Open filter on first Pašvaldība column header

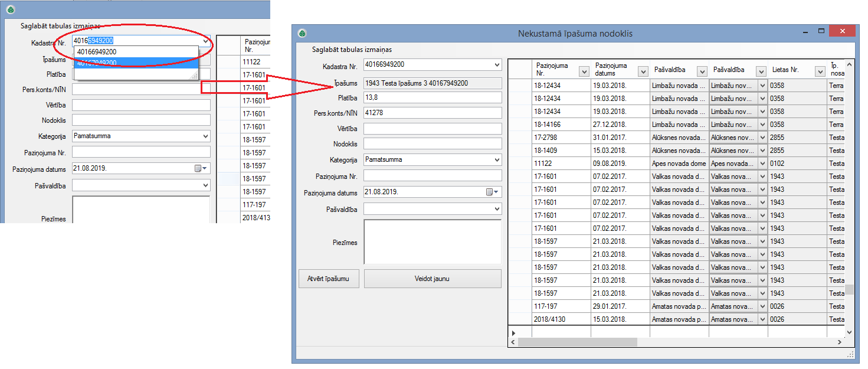[x=702, y=71]
